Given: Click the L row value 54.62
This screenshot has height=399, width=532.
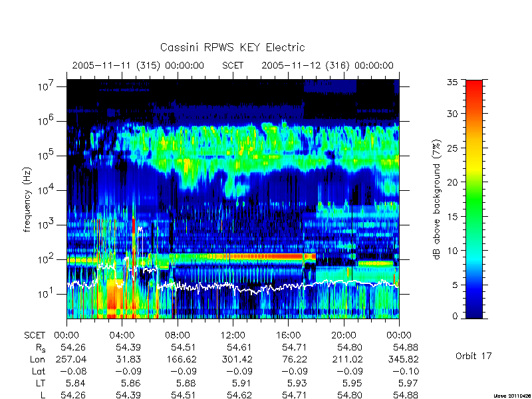Looking at the screenshot, I should [239, 395].
